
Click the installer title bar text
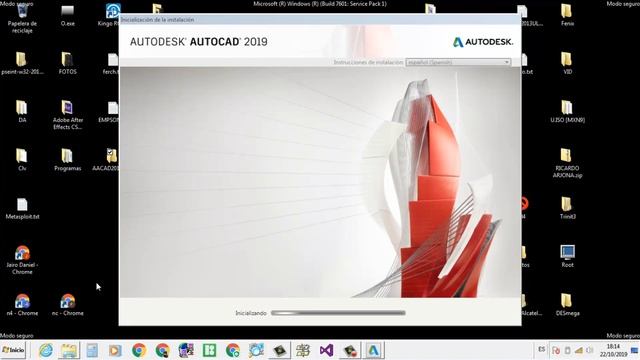coord(158,20)
